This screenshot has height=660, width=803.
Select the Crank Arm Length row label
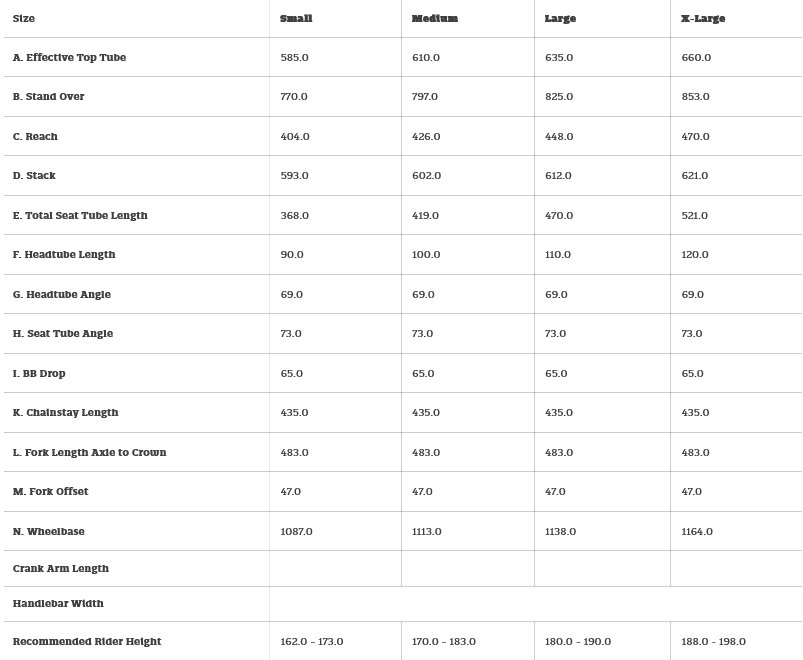(61, 569)
